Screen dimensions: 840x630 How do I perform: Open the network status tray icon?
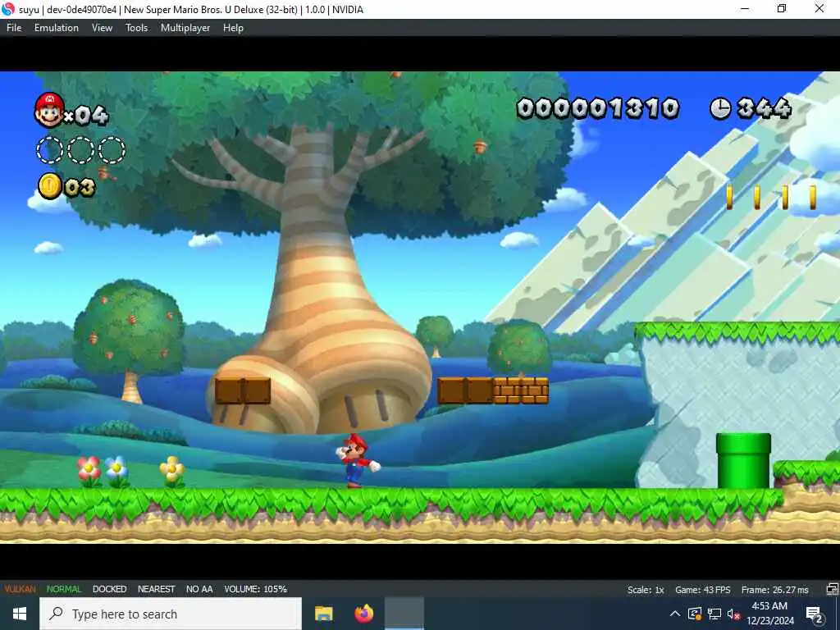pos(714,614)
